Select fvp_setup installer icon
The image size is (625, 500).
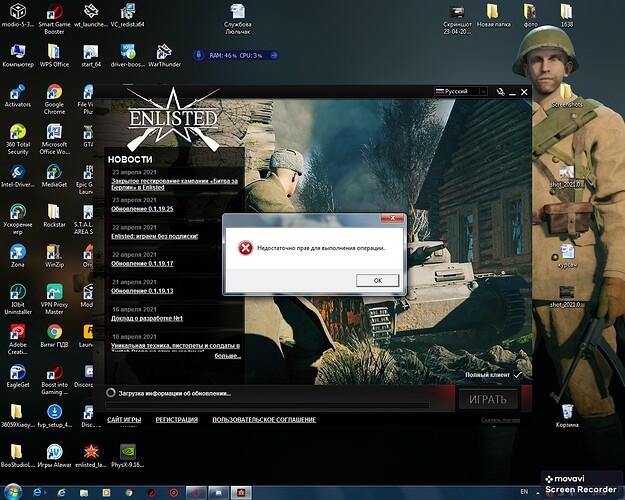click(54, 415)
